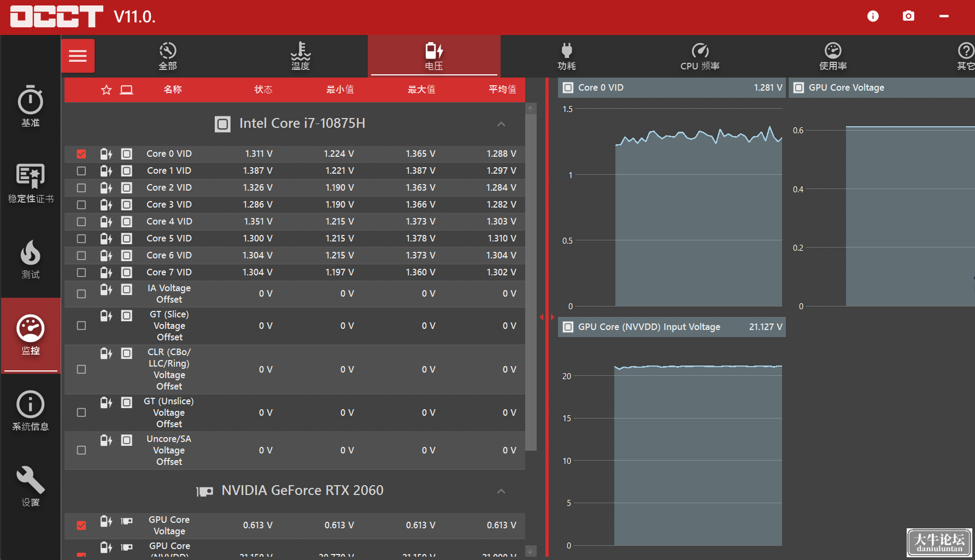Tick the Uncore/SA Voltage Offset checkbox
Image resolution: width=975 pixels, height=560 pixels.
click(x=81, y=450)
